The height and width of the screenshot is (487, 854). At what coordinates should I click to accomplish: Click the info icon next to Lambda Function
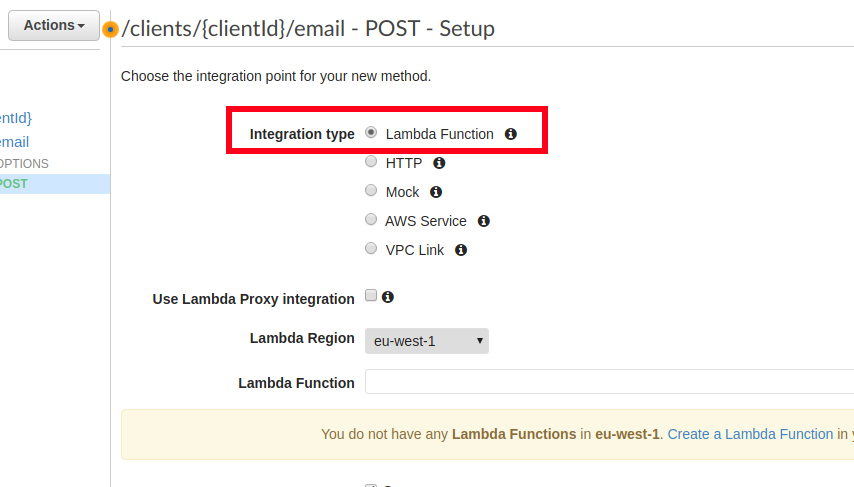(510, 134)
